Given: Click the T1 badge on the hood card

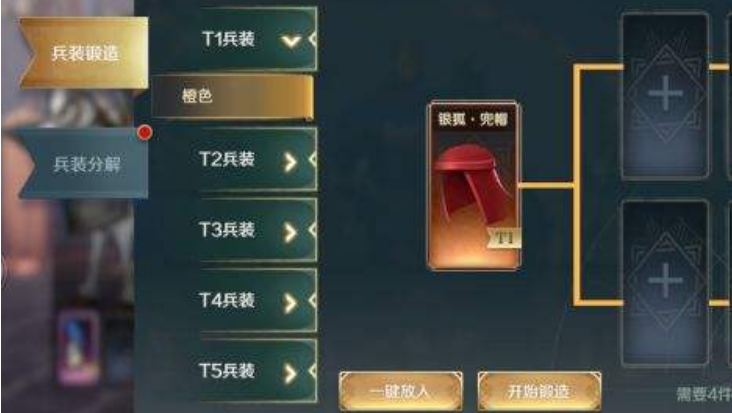Looking at the screenshot, I should coord(504,238).
